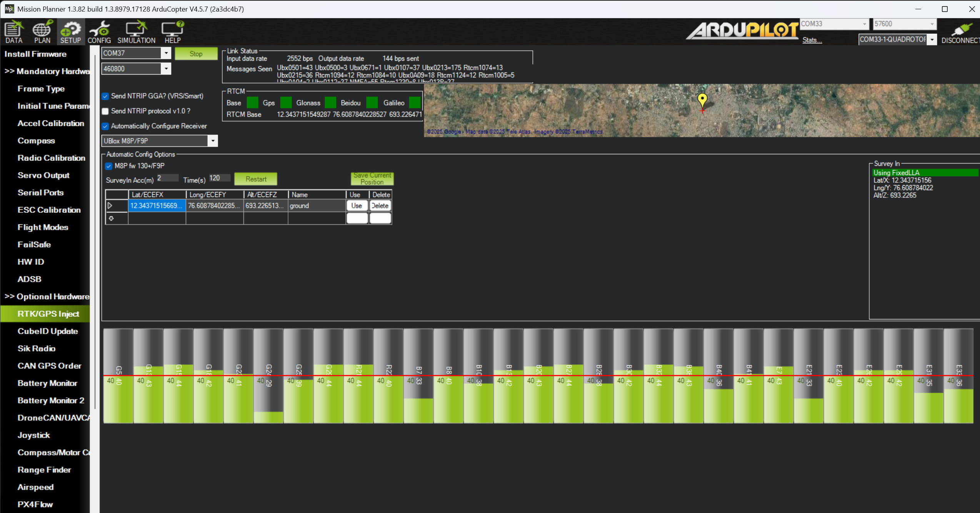Viewport: 980px width, 513px height.
Task: Expand the UBlox M8P/F9P receiver dropdown
Action: [x=213, y=141]
